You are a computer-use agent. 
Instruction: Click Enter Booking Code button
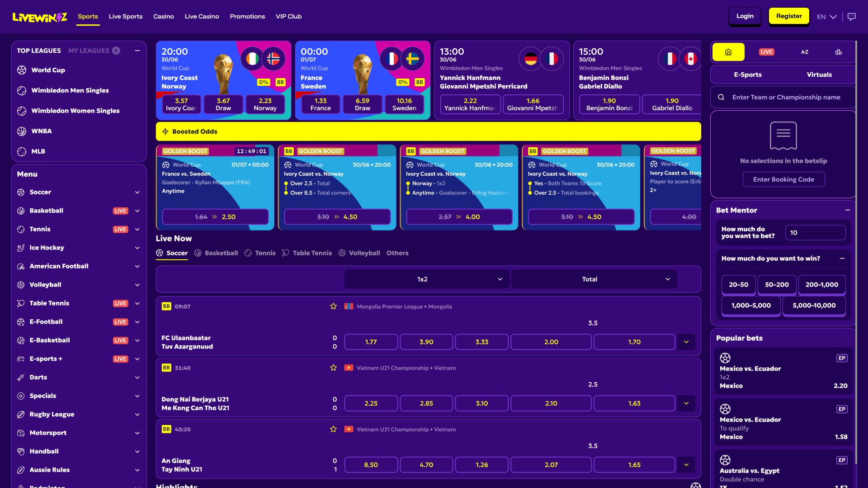(x=783, y=179)
